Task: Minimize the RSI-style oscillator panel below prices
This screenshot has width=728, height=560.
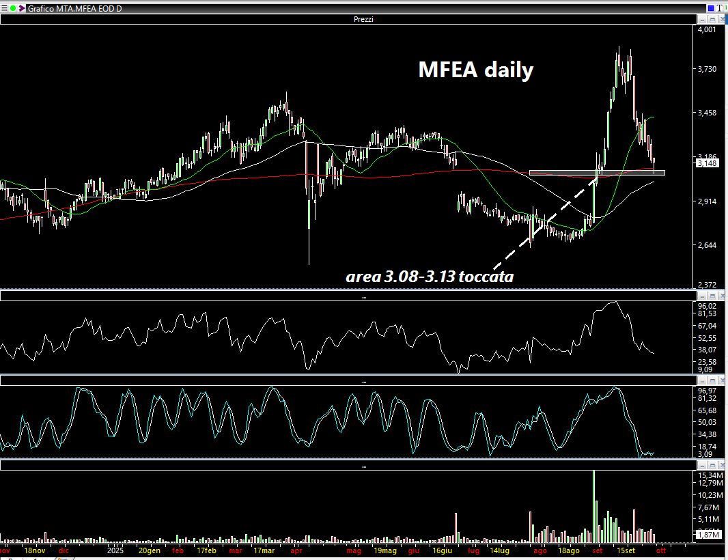Action: [x=703, y=296]
